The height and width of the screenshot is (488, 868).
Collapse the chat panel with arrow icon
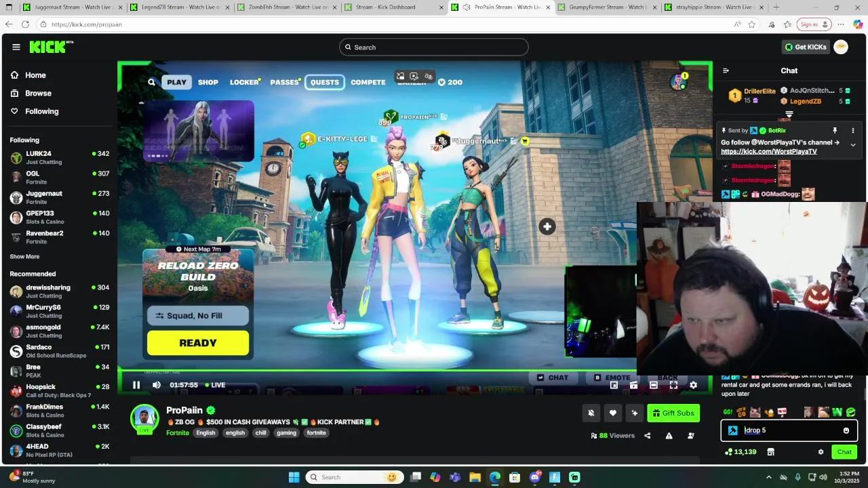coord(726,70)
